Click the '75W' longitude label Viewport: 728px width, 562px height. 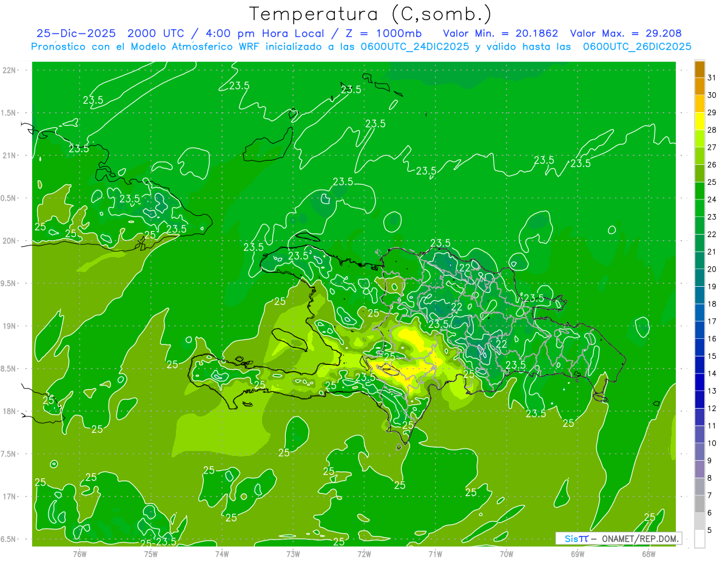[x=150, y=554]
